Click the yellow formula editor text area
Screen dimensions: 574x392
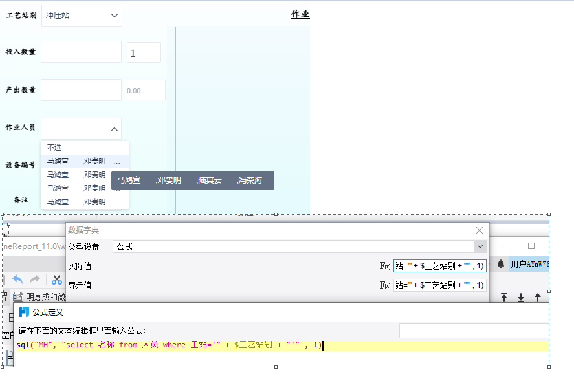pos(282,346)
